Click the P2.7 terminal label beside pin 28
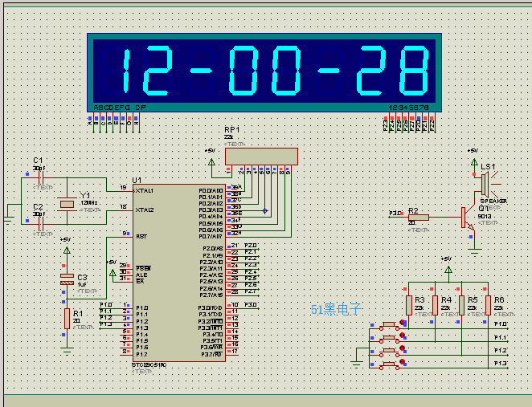Image resolution: width=532 pixels, height=407 pixels. (x=251, y=291)
